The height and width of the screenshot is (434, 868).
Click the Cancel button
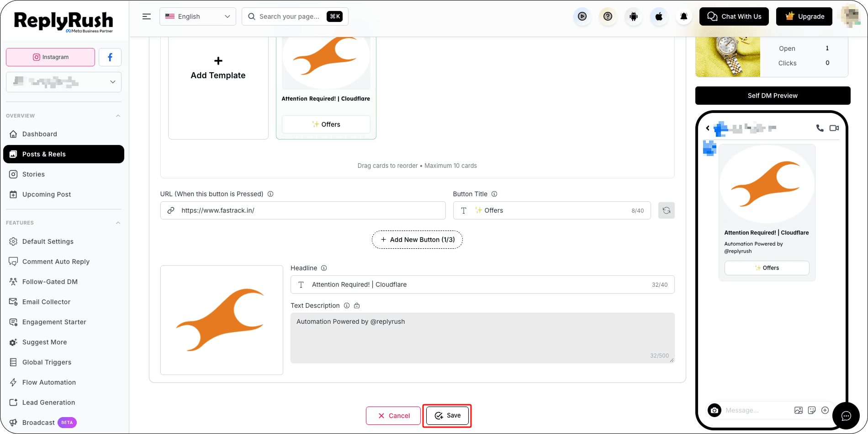coord(393,416)
